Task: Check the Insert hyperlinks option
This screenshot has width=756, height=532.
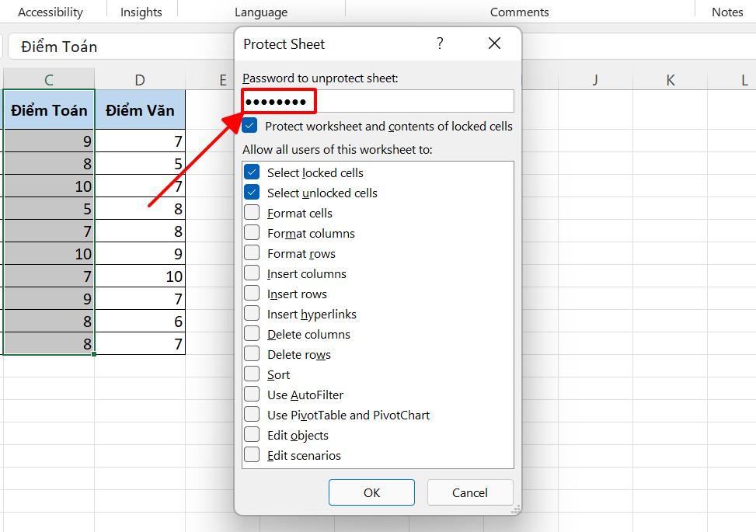Action: [252, 314]
